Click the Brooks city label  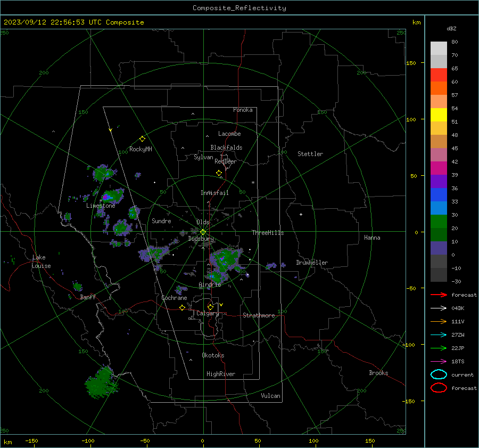[x=378, y=373]
